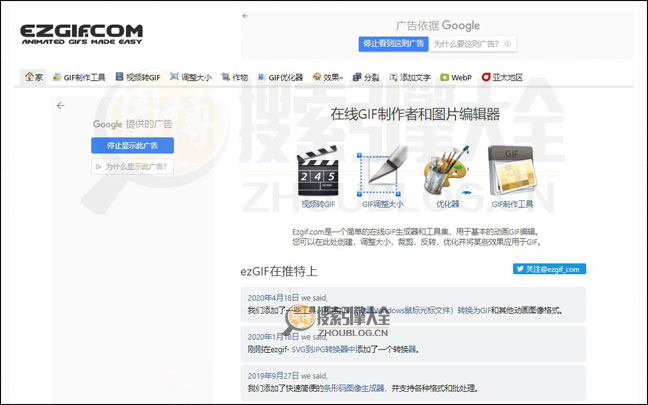This screenshot has width=648, height=405.
Task: Click the back arrow in sidebar ad
Action: [61, 106]
